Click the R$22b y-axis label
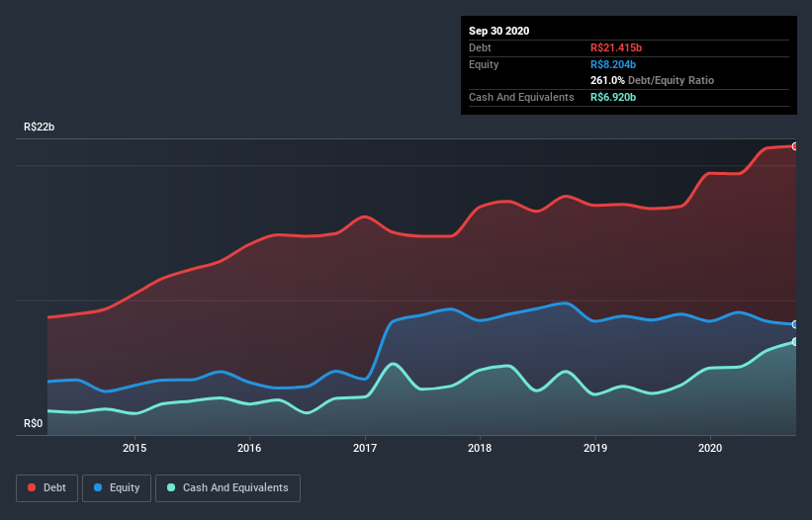This screenshot has height=520, width=812. coord(39,127)
